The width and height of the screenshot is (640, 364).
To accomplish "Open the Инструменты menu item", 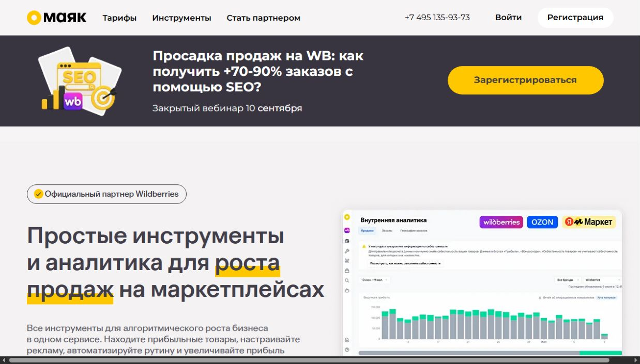I will (x=181, y=18).
